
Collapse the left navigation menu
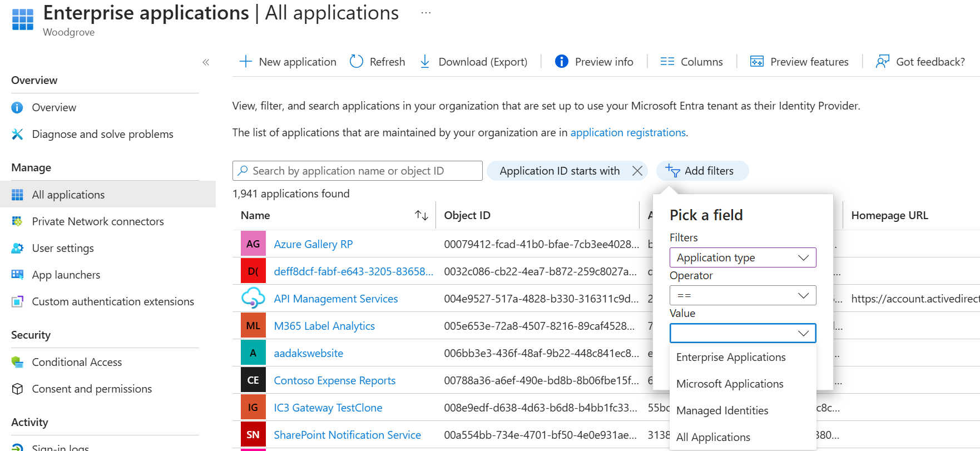206,62
